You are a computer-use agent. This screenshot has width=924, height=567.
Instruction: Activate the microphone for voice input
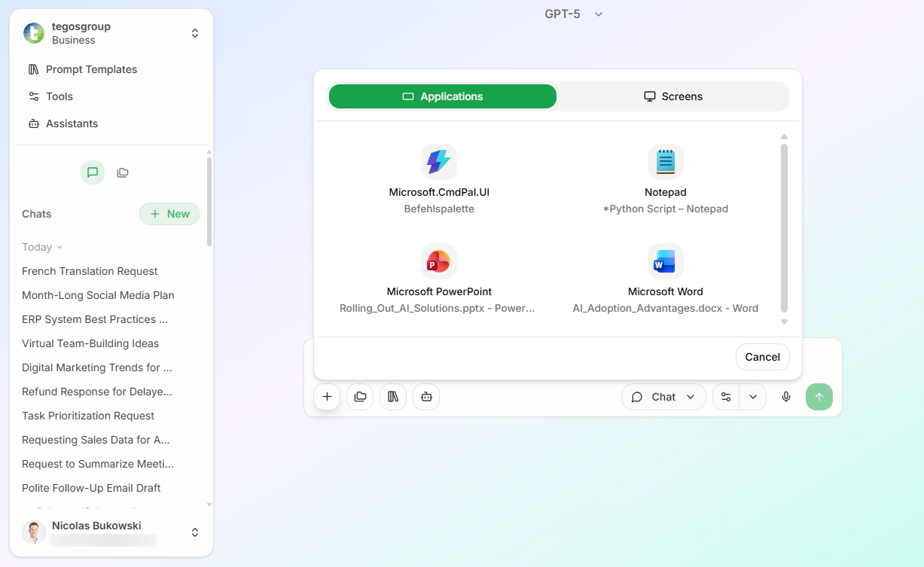click(785, 397)
